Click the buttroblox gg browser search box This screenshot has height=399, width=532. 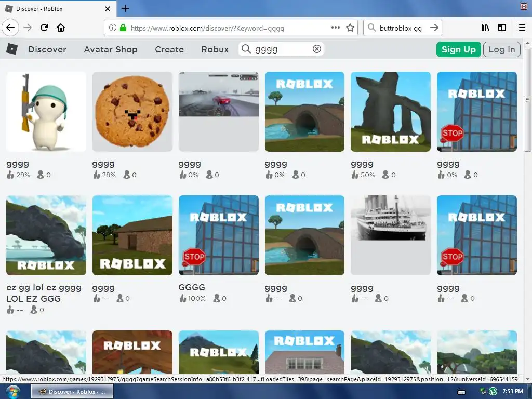(402, 28)
